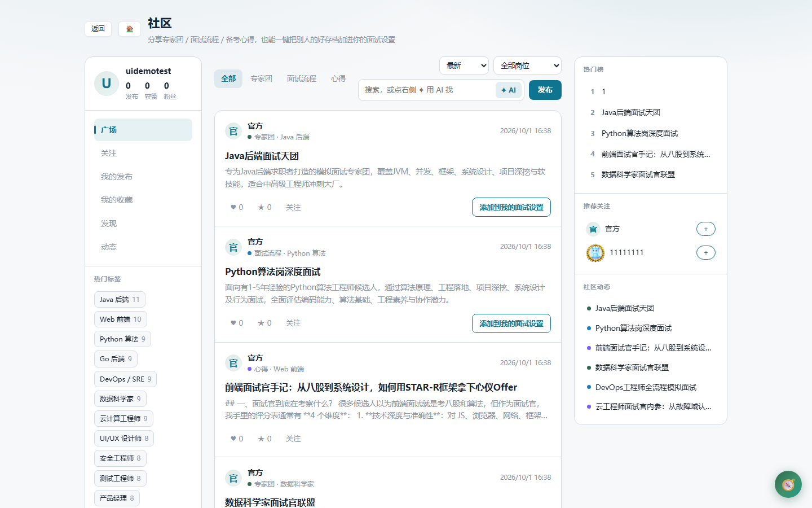Toggle follow on the Java后端面试天团 post
812x508 pixels.
click(x=293, y=207)
